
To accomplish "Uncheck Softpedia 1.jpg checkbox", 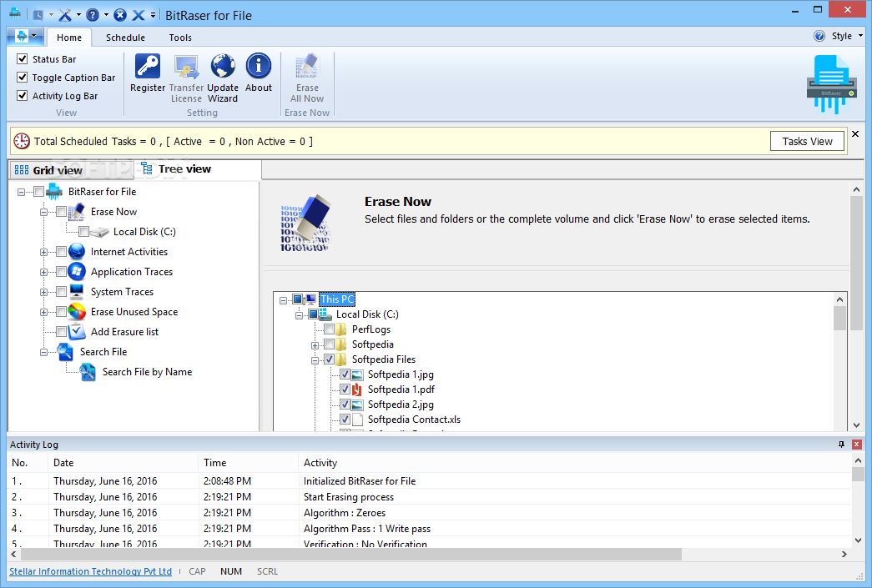I will click(345, 374).
